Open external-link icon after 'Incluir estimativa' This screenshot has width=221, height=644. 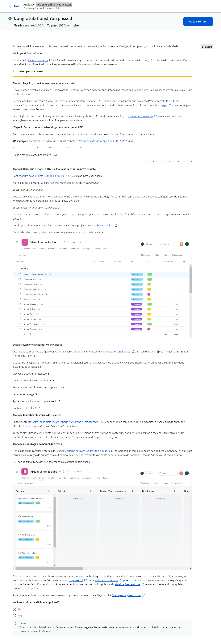click(51, 60)
